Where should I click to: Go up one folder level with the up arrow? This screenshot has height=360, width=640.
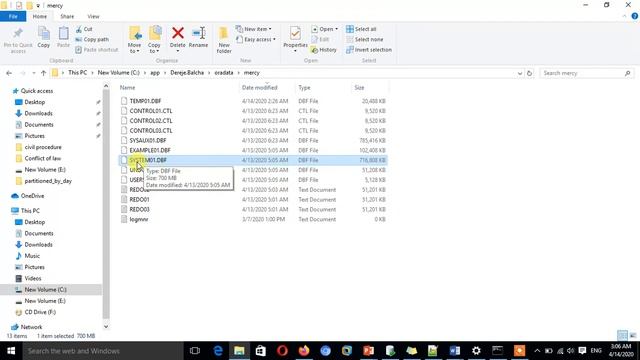coord(44,73)
